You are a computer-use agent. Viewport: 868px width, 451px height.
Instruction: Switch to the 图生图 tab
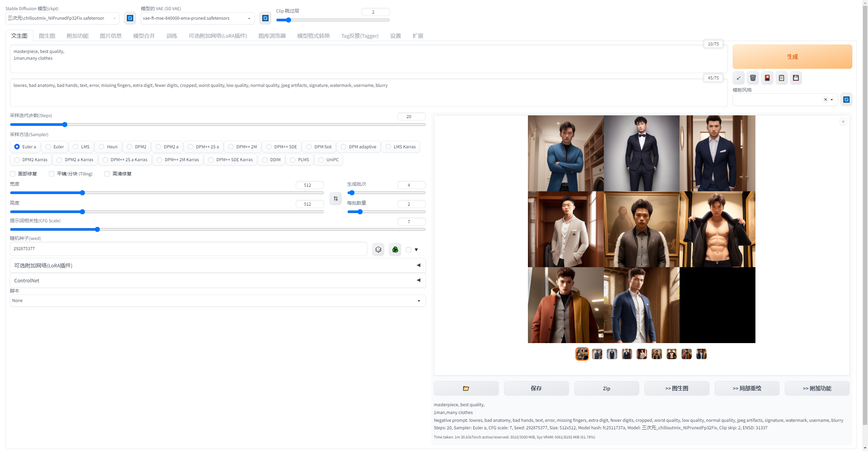tap(47, 36)
